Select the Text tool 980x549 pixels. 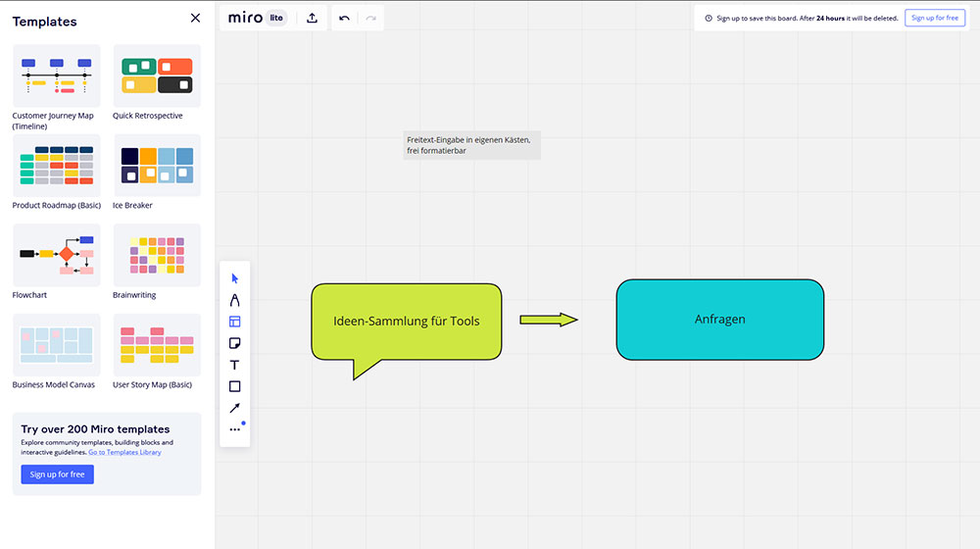tap(234, 365)
